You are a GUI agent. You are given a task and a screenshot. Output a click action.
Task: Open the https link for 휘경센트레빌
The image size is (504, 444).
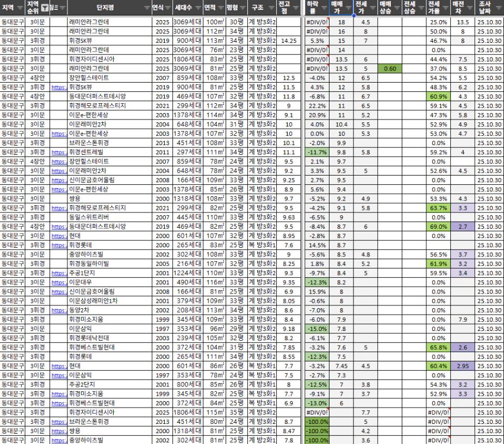tap(59, 153)
